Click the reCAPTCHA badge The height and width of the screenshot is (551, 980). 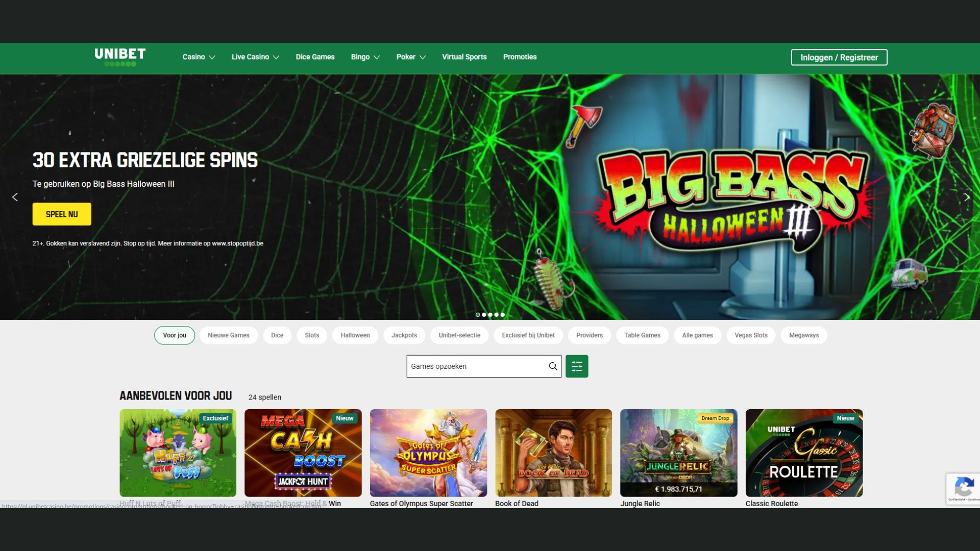coord(964,488)
